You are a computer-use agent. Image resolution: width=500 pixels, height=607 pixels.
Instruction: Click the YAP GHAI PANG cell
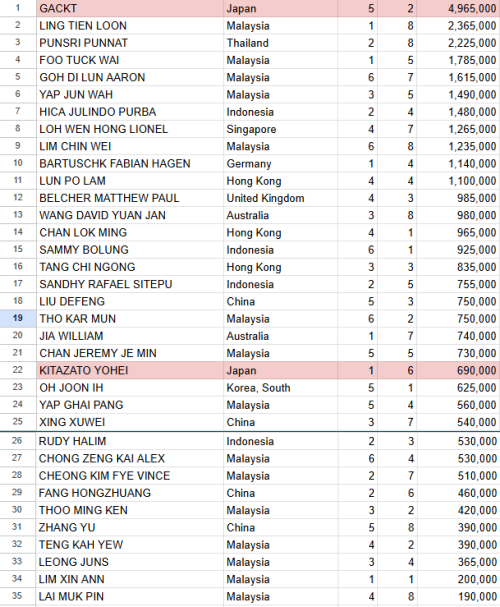pos(130,405)
